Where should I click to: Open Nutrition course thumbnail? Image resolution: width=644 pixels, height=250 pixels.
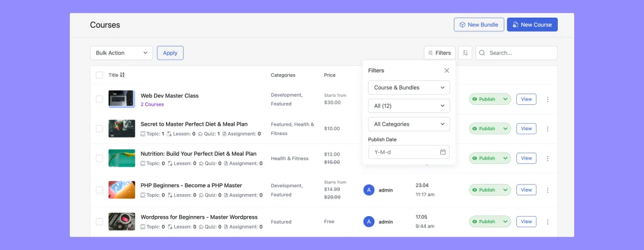click(x=121, y=158)
